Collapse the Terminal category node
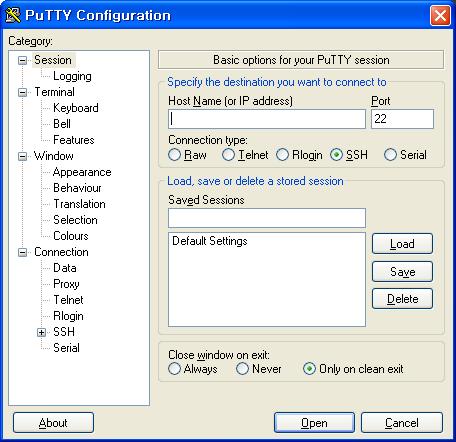Screen dimensions: 456x442 coord(22,92)
